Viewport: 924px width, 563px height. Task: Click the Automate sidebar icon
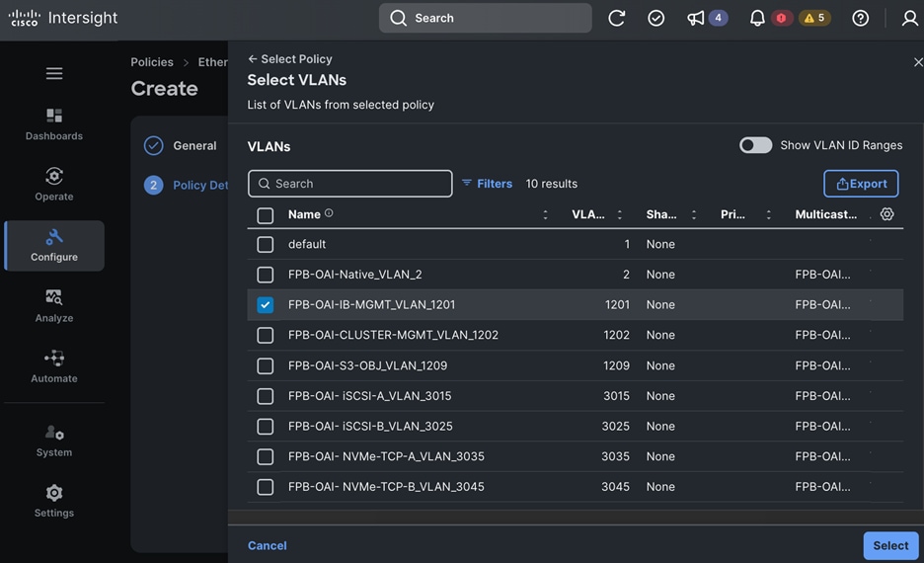(54, 358)
